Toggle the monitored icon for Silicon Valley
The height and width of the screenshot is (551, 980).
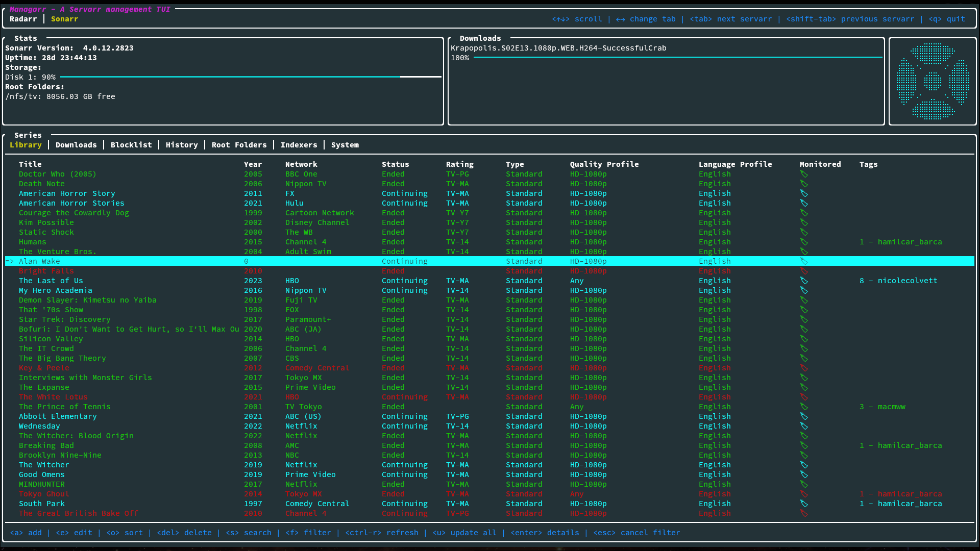pyautogui.click(x=804, y=339)
